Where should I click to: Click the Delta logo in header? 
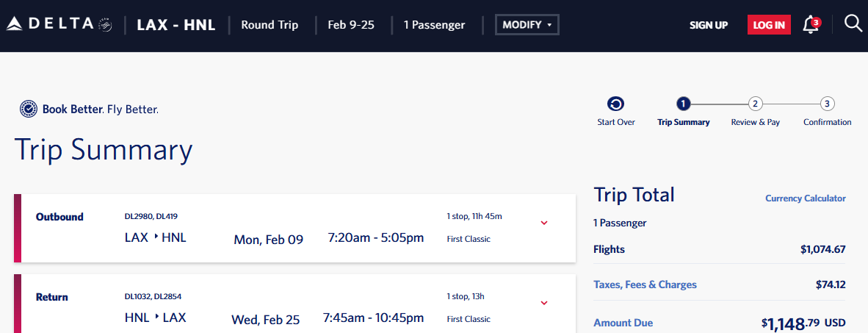(51, 24)
